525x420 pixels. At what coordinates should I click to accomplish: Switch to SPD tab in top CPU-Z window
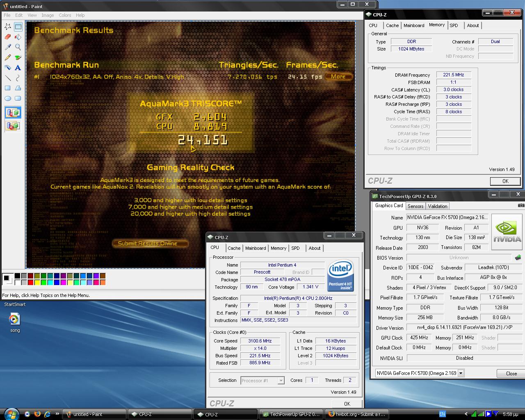[x=454, y=25]
